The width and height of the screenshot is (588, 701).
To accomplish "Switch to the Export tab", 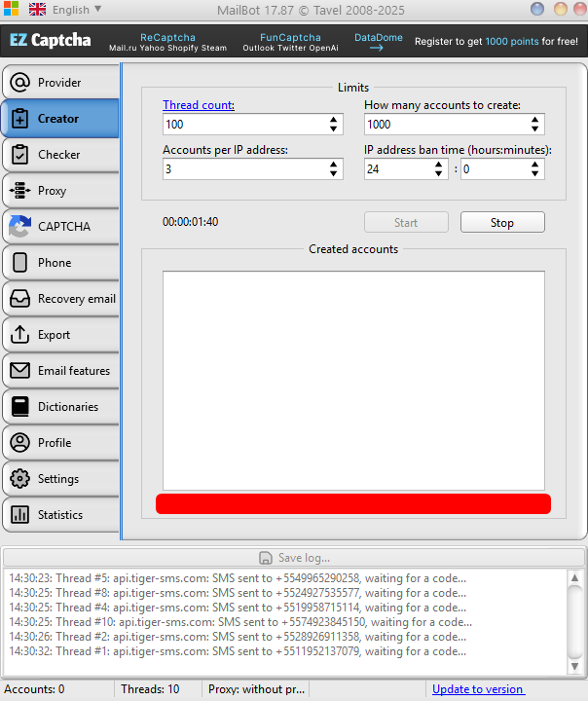I will tap(61, 334).
